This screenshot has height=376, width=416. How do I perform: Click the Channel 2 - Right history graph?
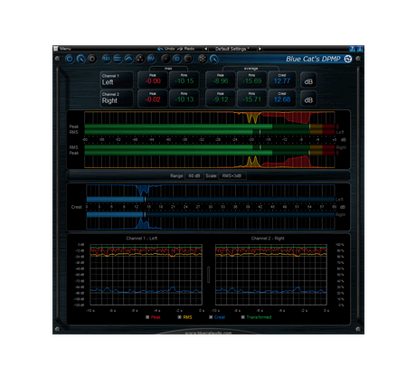tap(271, 274)
